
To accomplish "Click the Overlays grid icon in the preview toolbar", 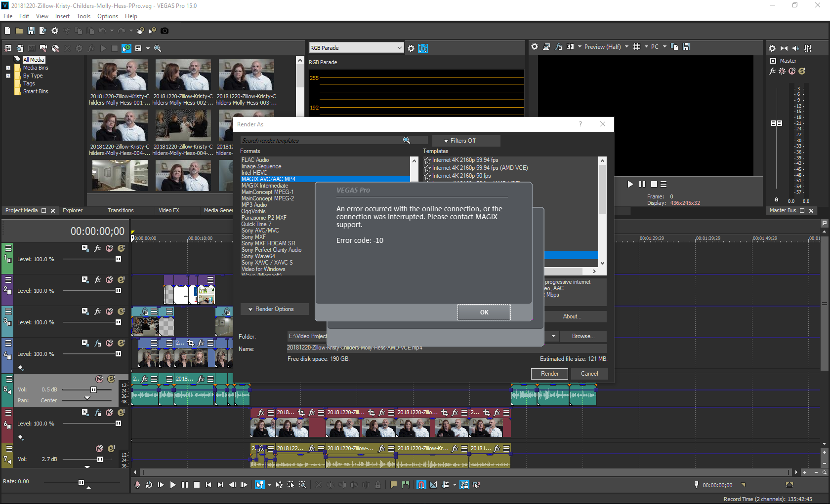I will (x=637, y=46).
